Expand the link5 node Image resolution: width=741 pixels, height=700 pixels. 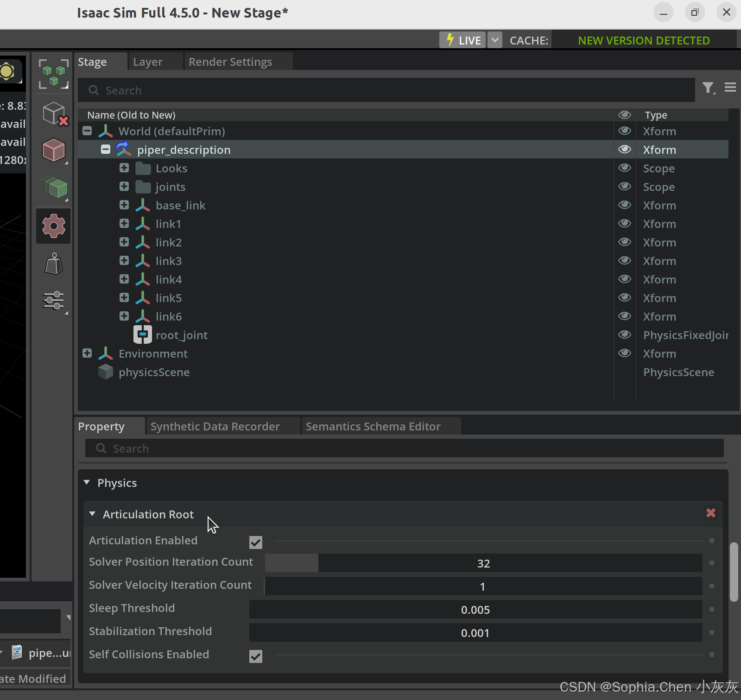click(124, 297)
